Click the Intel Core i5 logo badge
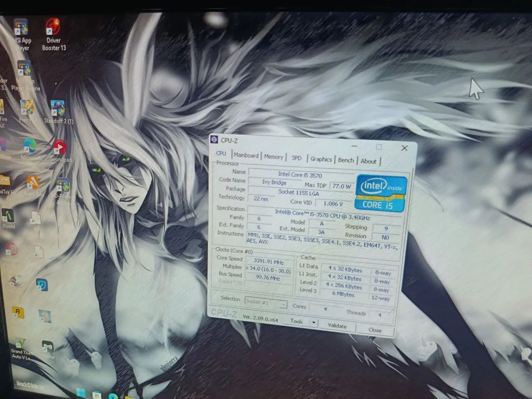 (381, 192)
